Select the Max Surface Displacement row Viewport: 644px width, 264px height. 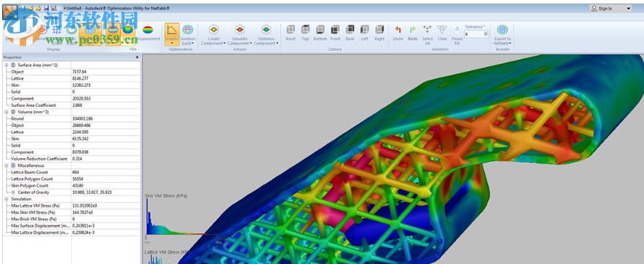coord(72,226)
